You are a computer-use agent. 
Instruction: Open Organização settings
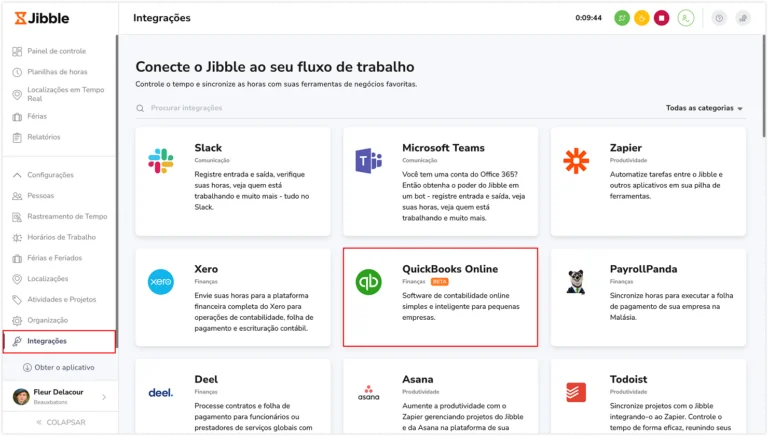tap(48, 320)
